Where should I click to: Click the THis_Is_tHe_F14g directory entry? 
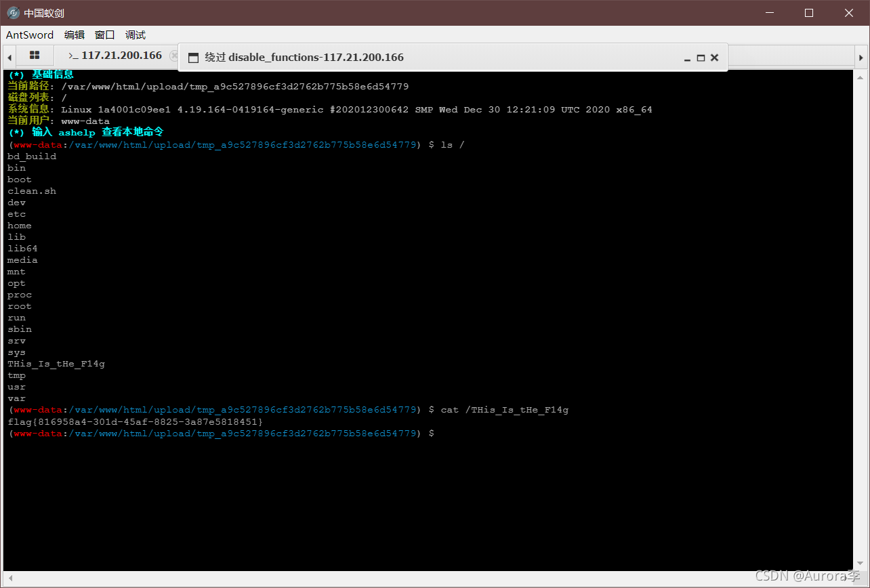(x=56, y=364)
